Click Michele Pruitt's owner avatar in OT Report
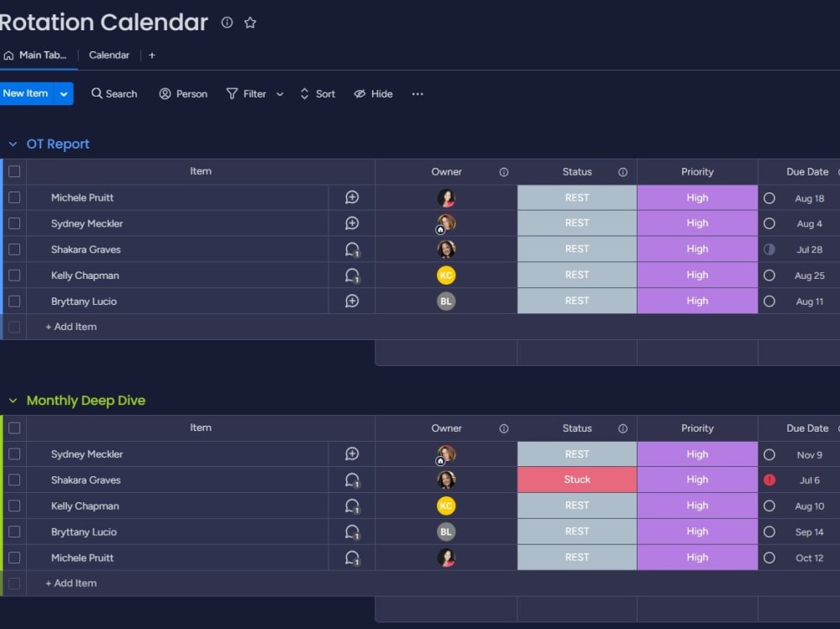840x629 pixels. coord(446,197)
